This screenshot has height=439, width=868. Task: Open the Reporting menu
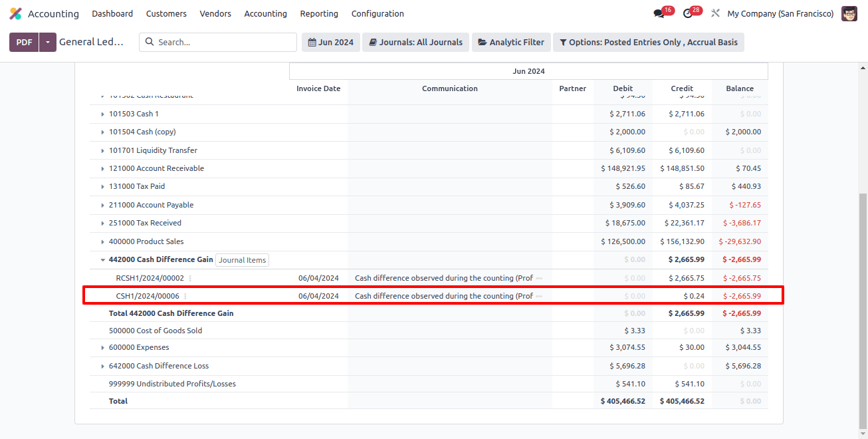319,13
